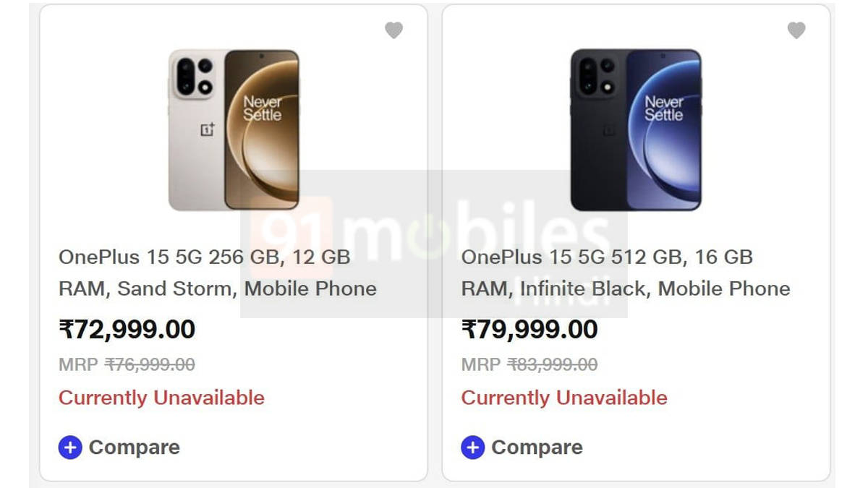Favorite the Infinite Black OnePlus 15 with heart icon
The width and height of the screenshot is (868, 488).
796,30
